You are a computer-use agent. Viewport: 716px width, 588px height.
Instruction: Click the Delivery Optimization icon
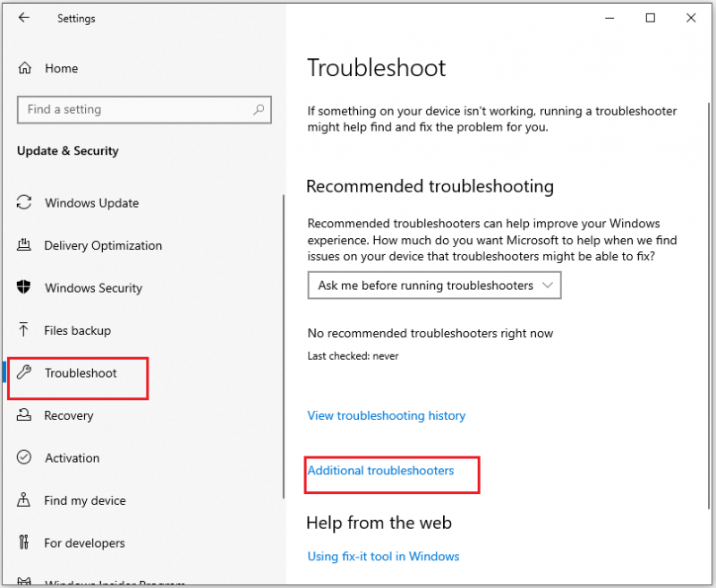(x=24, y=244)
